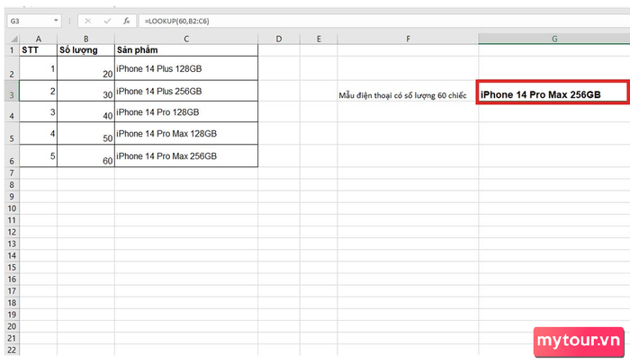Select column C header
Viewport: 630px width, 364px height.
(186, 39)
